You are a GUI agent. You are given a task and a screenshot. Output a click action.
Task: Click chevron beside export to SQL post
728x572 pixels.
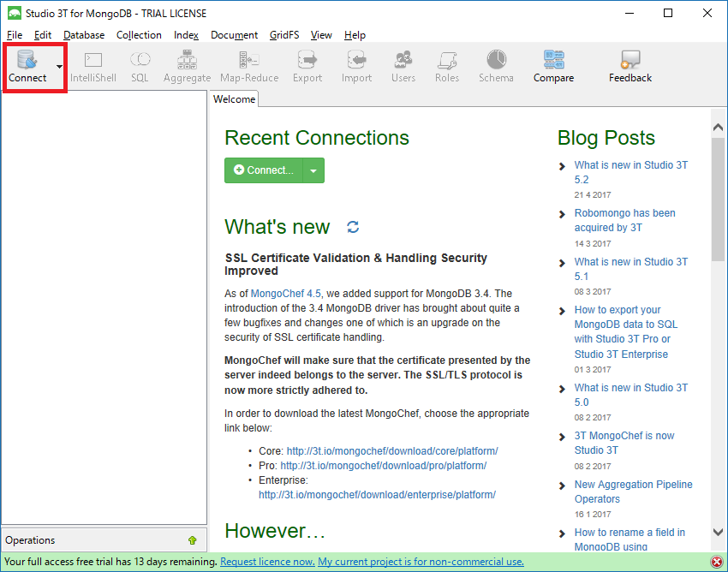[x=562, y=311]
